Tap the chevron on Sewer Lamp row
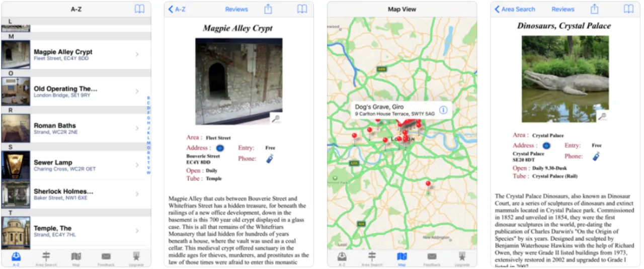Image resolution: width=644 pixels, height=269 pixels. tap(137, 165)
